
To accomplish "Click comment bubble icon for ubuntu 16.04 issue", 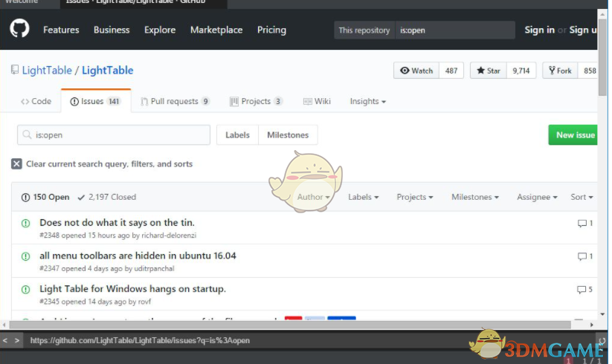I will [582, 256].
